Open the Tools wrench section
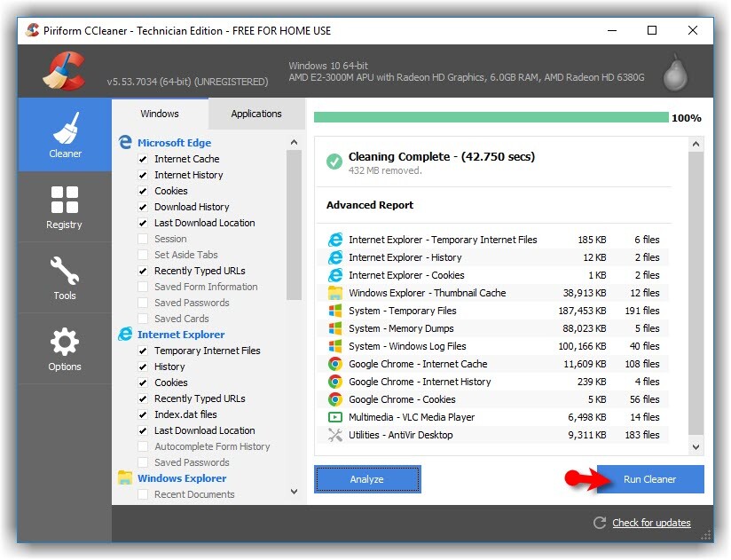Viewport: 731px width, 560px height. 65,278
